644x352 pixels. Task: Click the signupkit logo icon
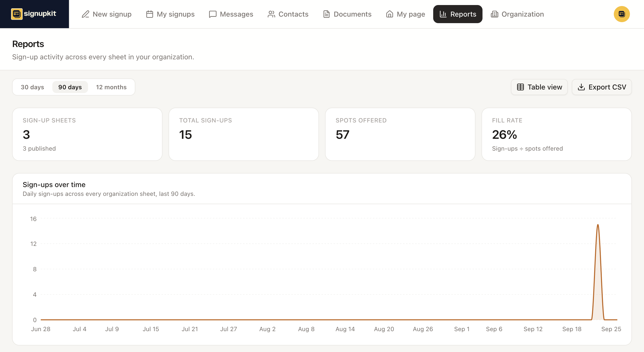click(x=17, y=14)
